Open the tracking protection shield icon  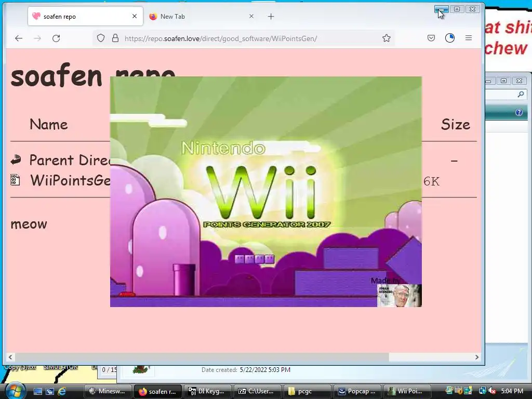pyautogui.click(x=101, y=38)
